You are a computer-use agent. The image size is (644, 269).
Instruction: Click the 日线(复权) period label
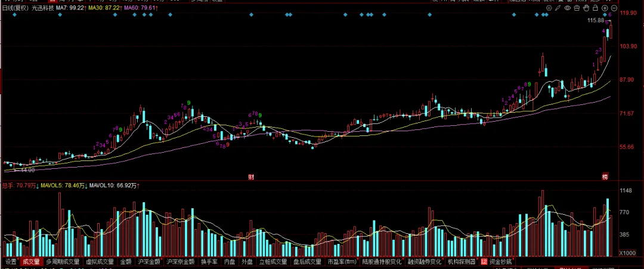click(16, 8)
